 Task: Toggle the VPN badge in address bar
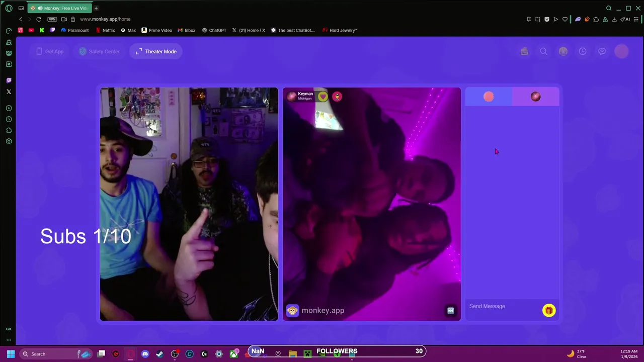[52, 19]
